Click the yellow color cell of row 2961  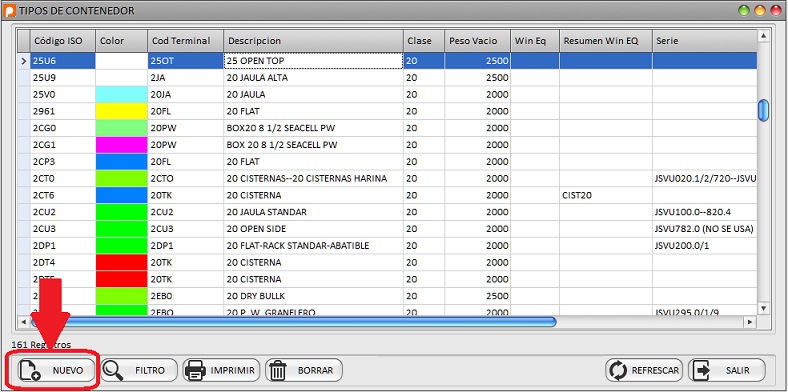click(122, 111)
